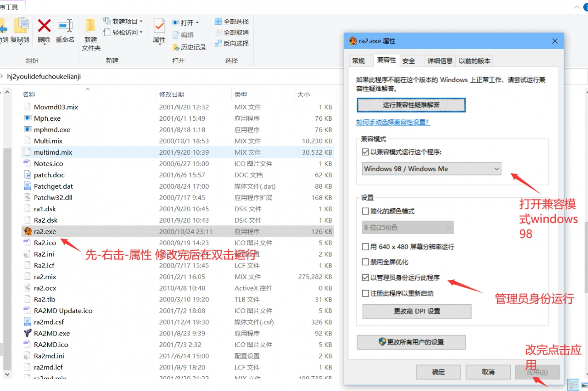Image resolution: width=588 pixels, height=391 pixels.
Task: Select the RA2MD.exe file icon
Action: pos(28,333)
